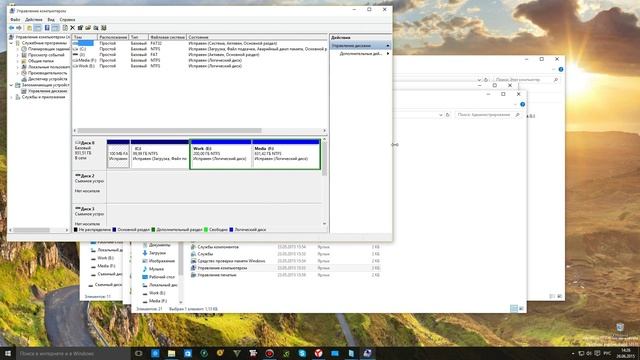Screen dimensions: 640x360
Task: Select the Media partition block on Disk 0
Action: [286, 154]
